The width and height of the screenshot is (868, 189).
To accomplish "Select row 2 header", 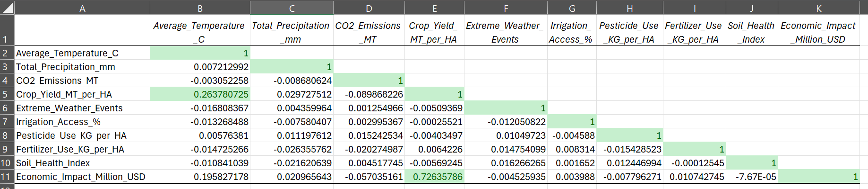I will coord(7,53).
